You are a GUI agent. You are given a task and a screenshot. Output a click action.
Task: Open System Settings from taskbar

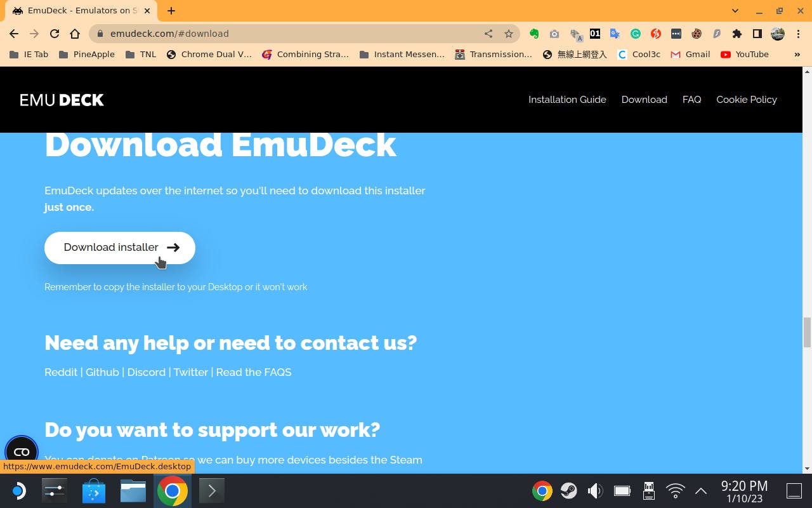point(54,491)
